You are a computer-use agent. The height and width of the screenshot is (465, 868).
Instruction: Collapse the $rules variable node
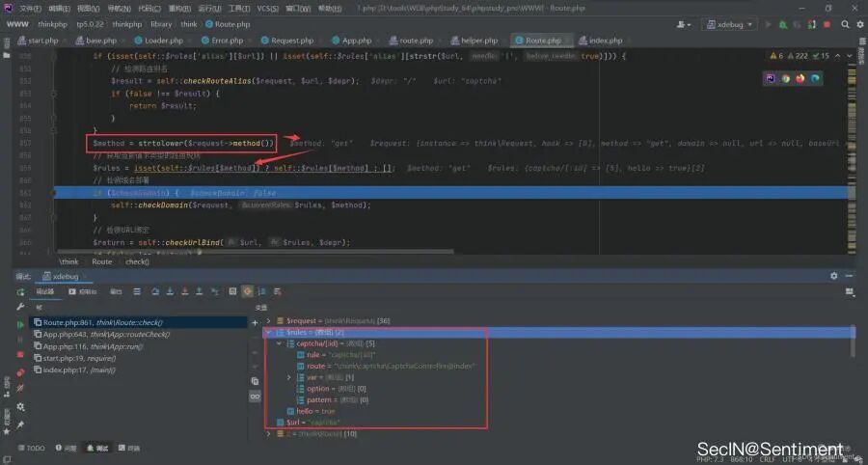268,332
